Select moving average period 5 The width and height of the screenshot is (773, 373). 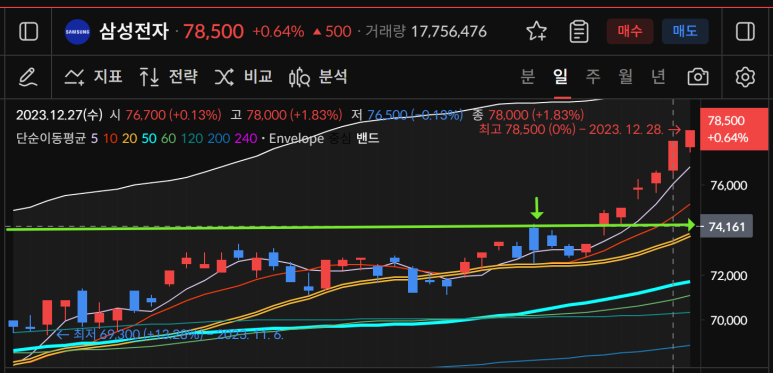click(x=94, y=138)
